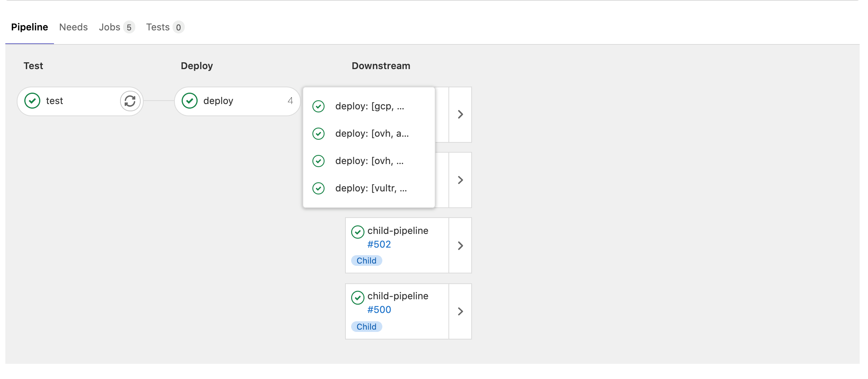The image size is (868, 379).
Task: Open child pipeline #502 link
Action: 379,244
